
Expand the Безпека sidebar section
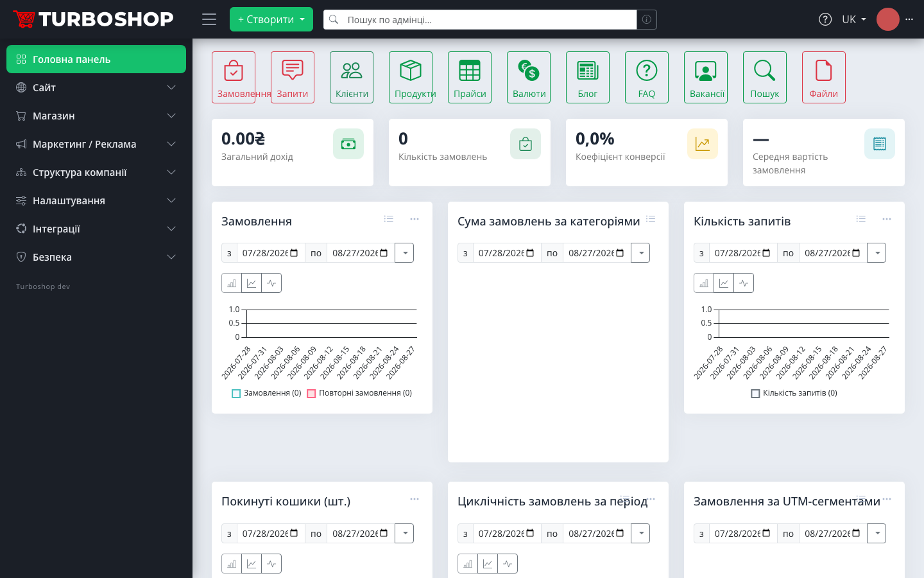pos(96,257)
